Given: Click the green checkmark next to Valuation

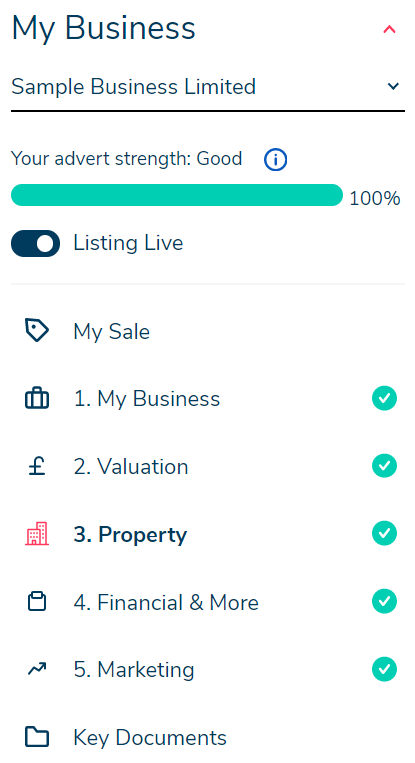Looking at the screenshot, I should click(384, 466).
